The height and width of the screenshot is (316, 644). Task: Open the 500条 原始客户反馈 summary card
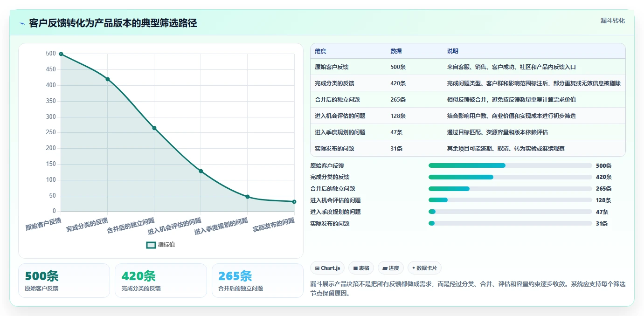64,281
